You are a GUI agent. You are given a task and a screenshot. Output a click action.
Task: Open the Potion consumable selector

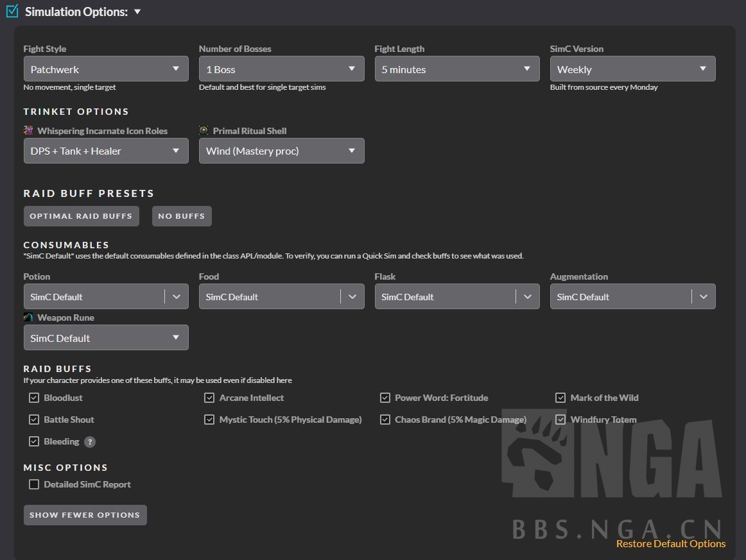[106, 297]
